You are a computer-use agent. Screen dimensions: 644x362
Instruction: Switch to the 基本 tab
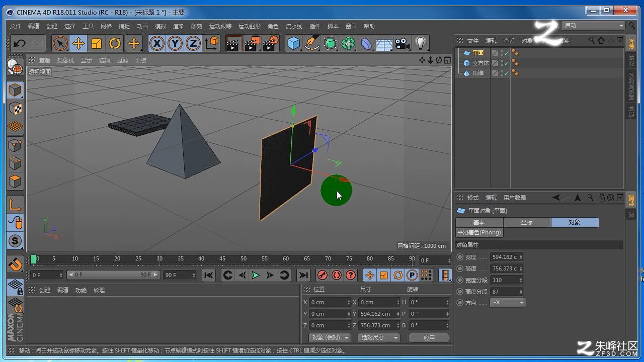click(x=479, y=222)
